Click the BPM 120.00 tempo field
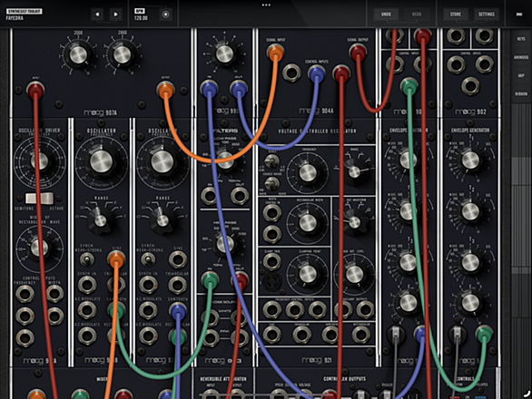 (x=141, y=15)
